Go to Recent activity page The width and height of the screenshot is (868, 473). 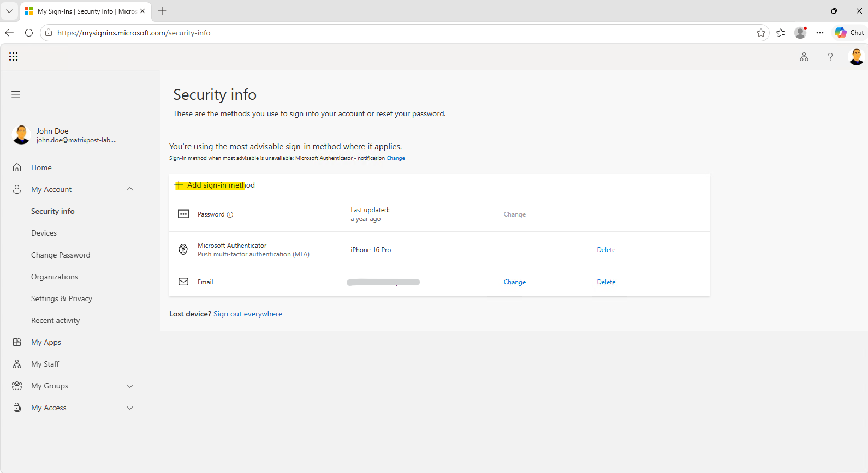(55, 320)
